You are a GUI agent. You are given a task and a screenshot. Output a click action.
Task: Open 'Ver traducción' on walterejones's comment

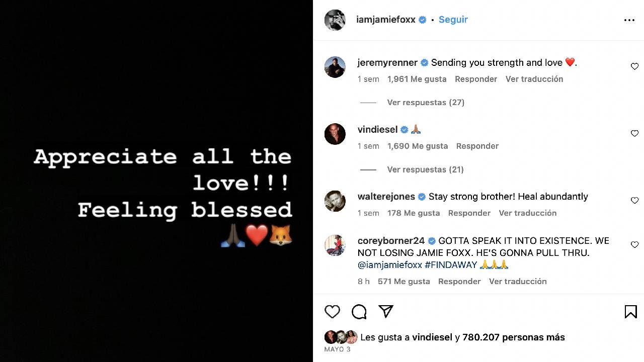527,213
